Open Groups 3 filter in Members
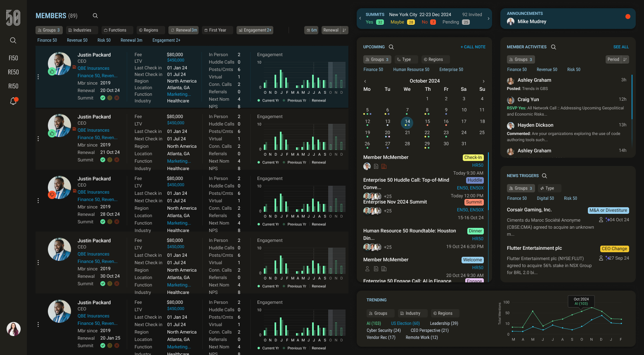644x355 pixels. (x=49, y=30)
